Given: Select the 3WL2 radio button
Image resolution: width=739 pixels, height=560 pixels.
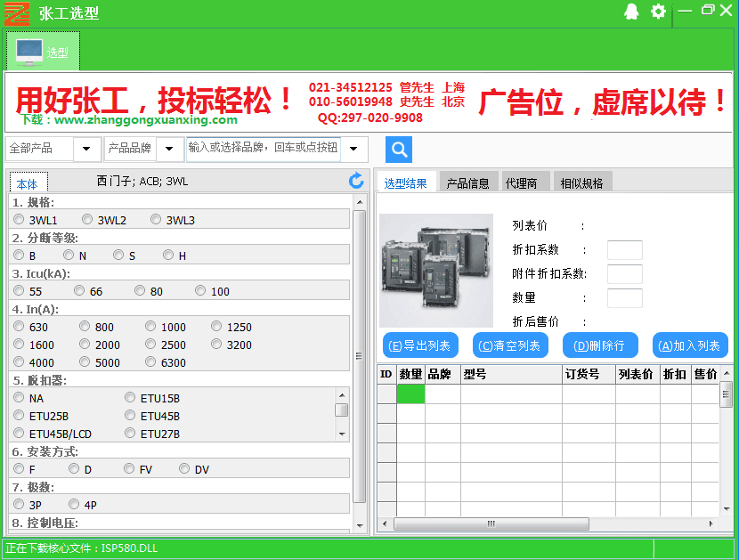Looking at the screenshot, I should click(x=87, y=220).
